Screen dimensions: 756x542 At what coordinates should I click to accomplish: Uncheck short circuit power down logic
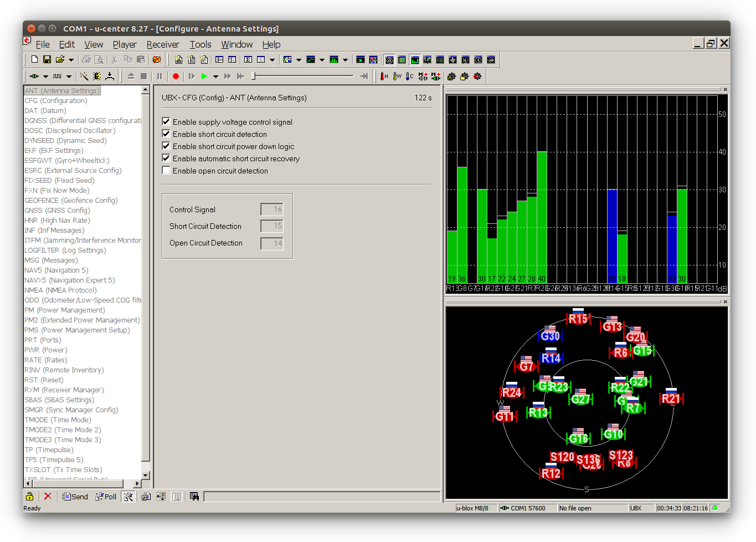click(x=166, y=146)
